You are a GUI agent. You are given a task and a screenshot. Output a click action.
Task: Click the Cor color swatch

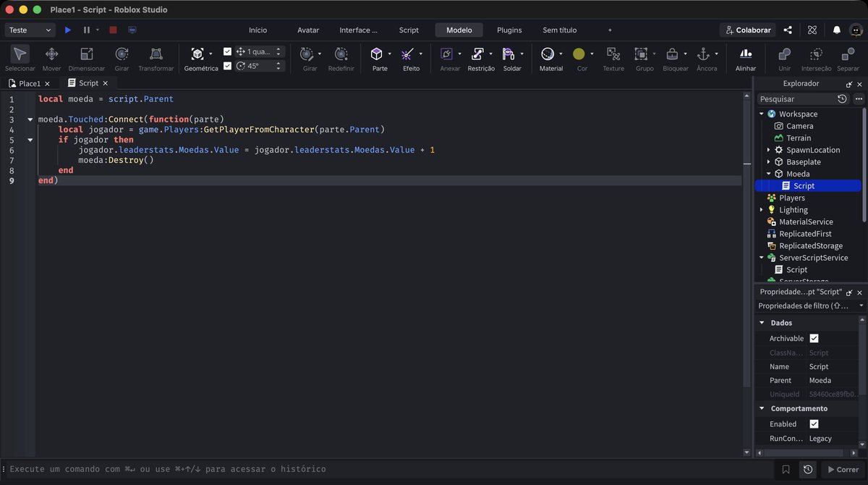[579, 54]
